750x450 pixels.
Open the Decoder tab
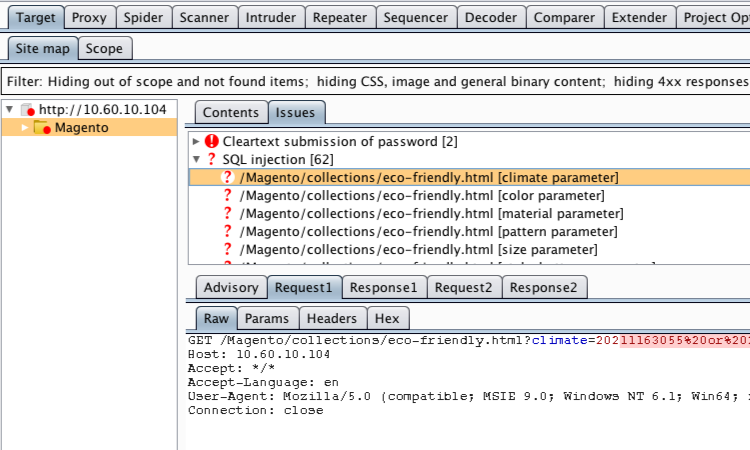[491, 18]
